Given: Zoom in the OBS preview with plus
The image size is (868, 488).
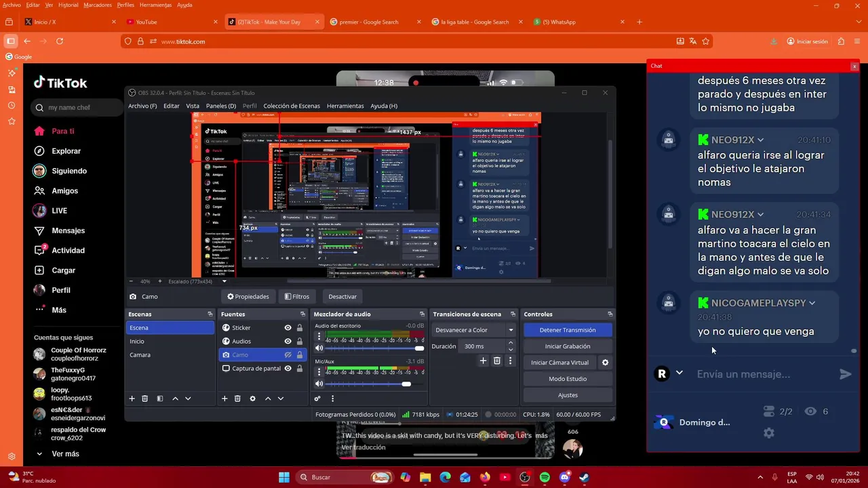Looking at the screenshot, I should click(x=160, y=281).
